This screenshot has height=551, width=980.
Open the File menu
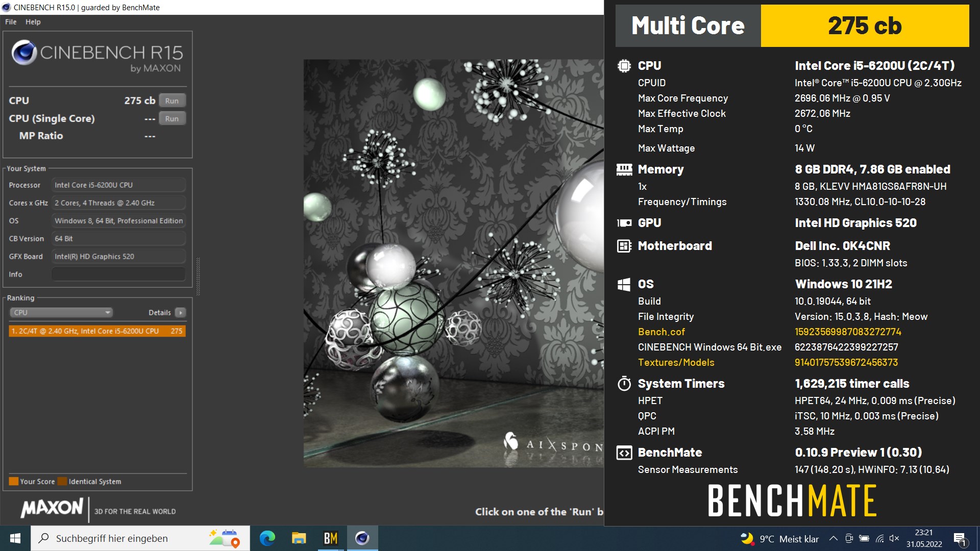tap(11, 22)
